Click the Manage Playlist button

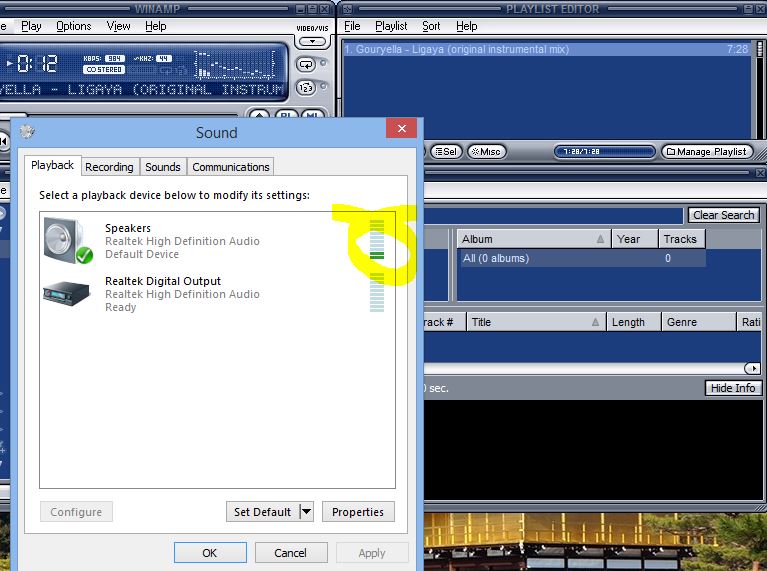[707, 152]
